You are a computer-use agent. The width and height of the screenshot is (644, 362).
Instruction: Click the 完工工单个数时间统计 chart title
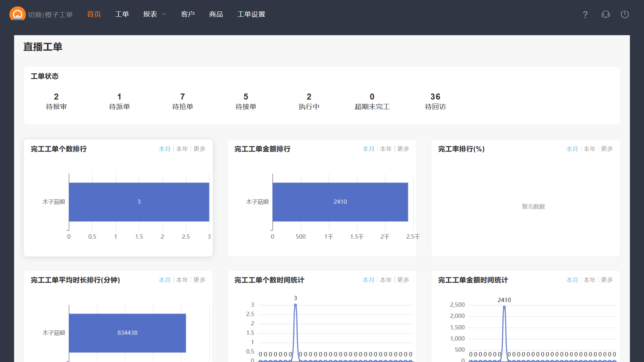pyautogui.click(x=269, y=280)
